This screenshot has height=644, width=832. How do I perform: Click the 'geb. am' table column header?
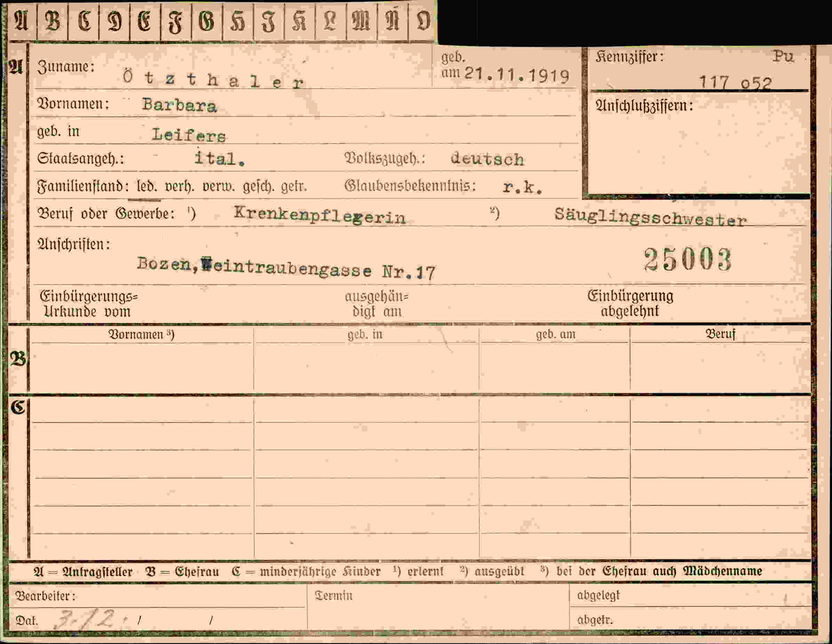[x=556, y=335]
